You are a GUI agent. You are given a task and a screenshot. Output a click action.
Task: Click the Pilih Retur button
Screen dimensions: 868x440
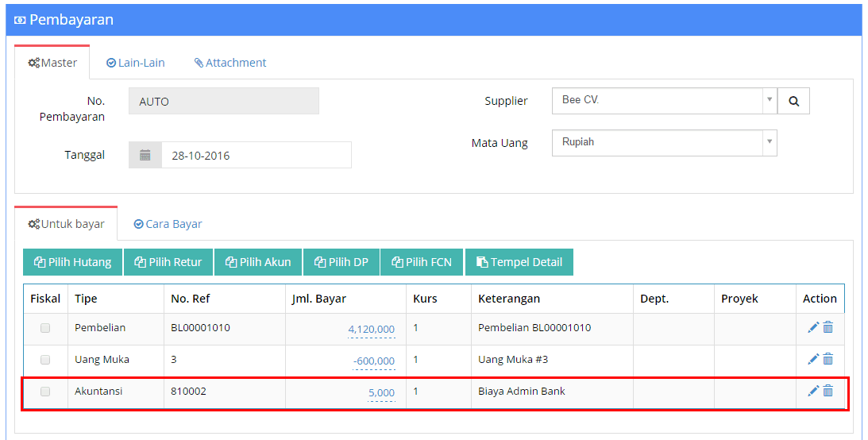click(168, 262)
